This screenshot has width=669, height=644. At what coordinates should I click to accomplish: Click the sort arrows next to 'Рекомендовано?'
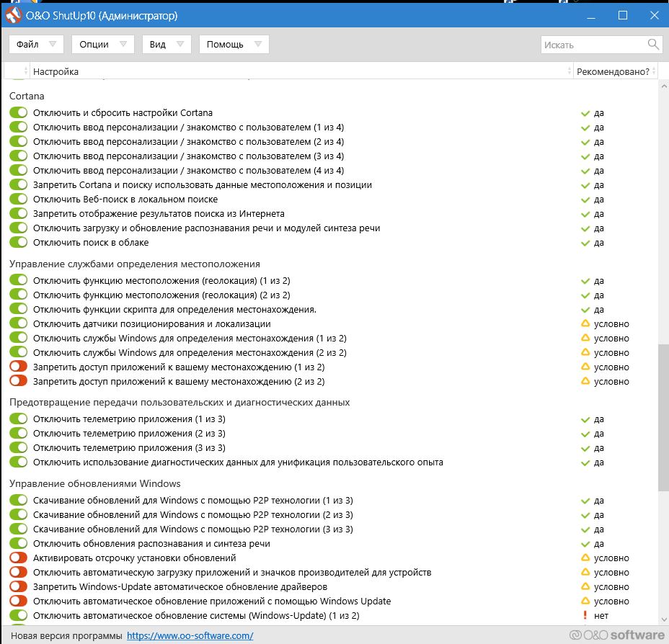[654, 71]
